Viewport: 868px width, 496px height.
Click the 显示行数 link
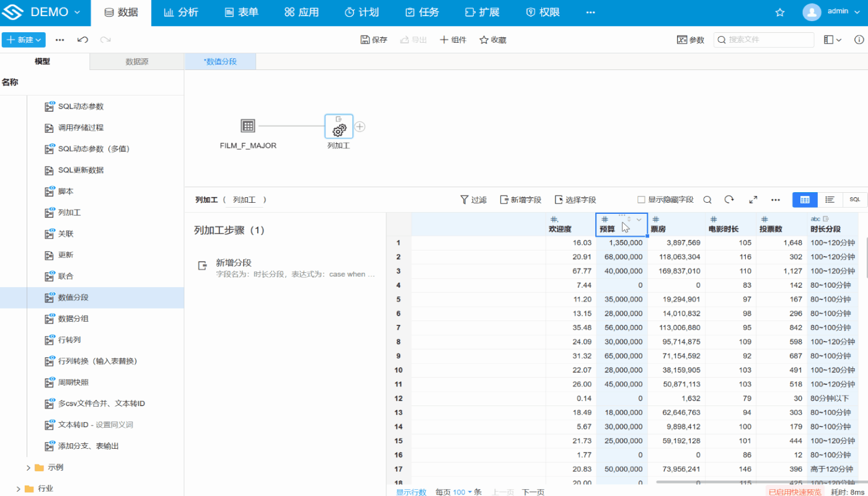click(411, 492)
